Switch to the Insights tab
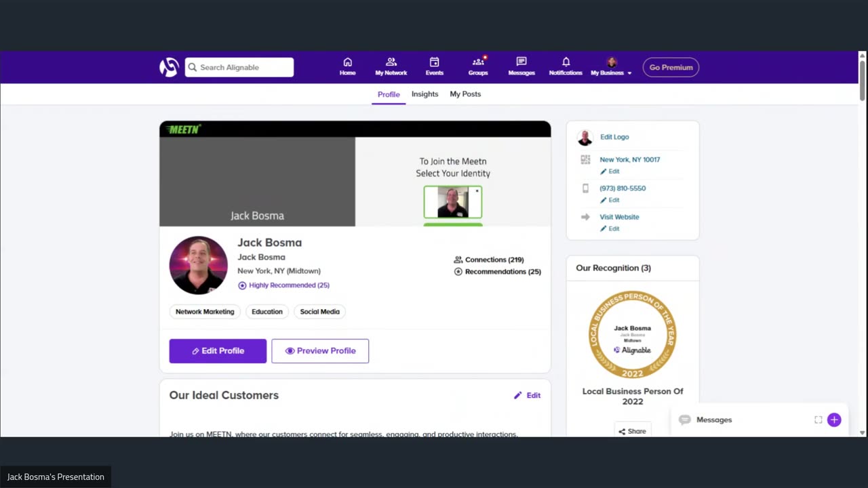This screenshot has height=488, width=868. click(x=425, y=94)
